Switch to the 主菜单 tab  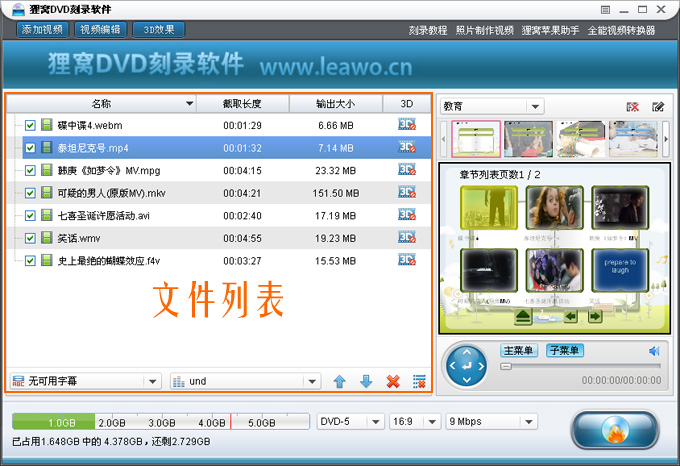coord(519,351)
